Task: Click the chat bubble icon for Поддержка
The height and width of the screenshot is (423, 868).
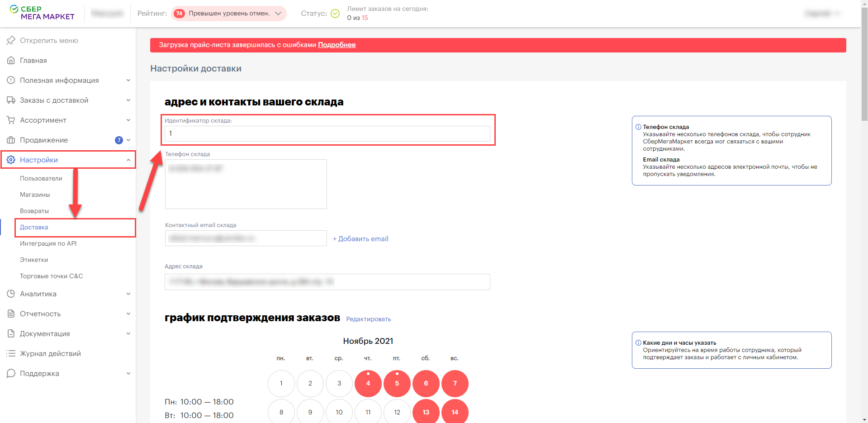Action: pos(11,373)
